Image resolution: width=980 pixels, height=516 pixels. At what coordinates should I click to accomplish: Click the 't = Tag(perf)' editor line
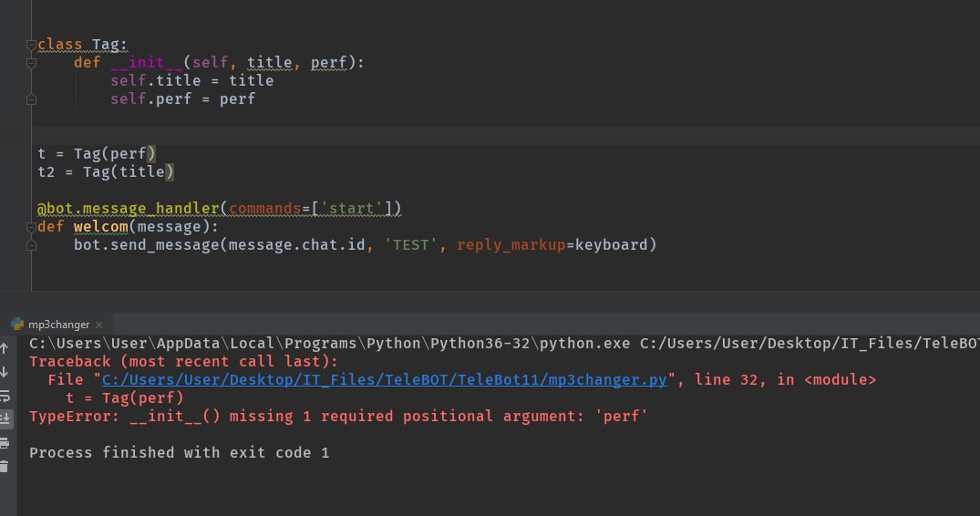click(x=97, y=154)
